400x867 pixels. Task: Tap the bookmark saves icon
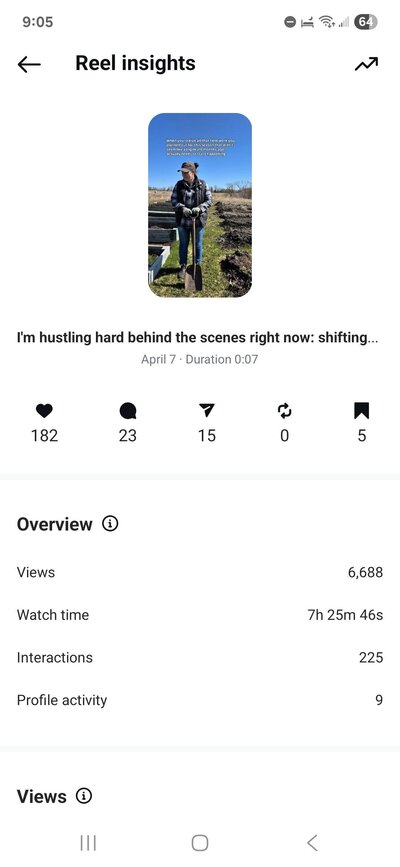[361, 410]
